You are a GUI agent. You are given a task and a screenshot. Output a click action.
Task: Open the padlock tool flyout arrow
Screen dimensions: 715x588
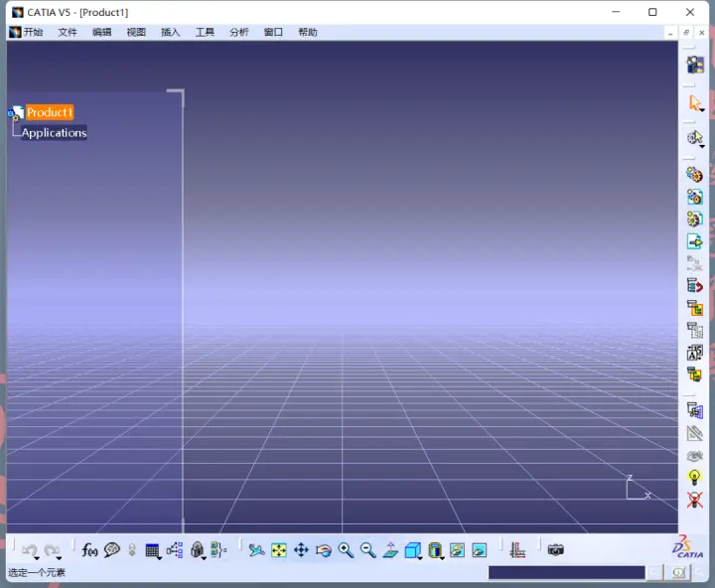(x=204, y=558)
